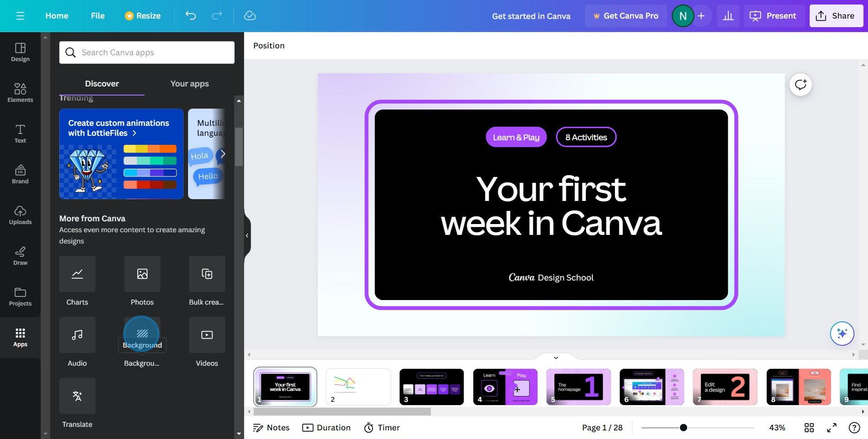Image resolution: width=868 pixels, height=439 pixels.
Task: Adjust the zoom slider handle
Action: click(x=684, y=428)
